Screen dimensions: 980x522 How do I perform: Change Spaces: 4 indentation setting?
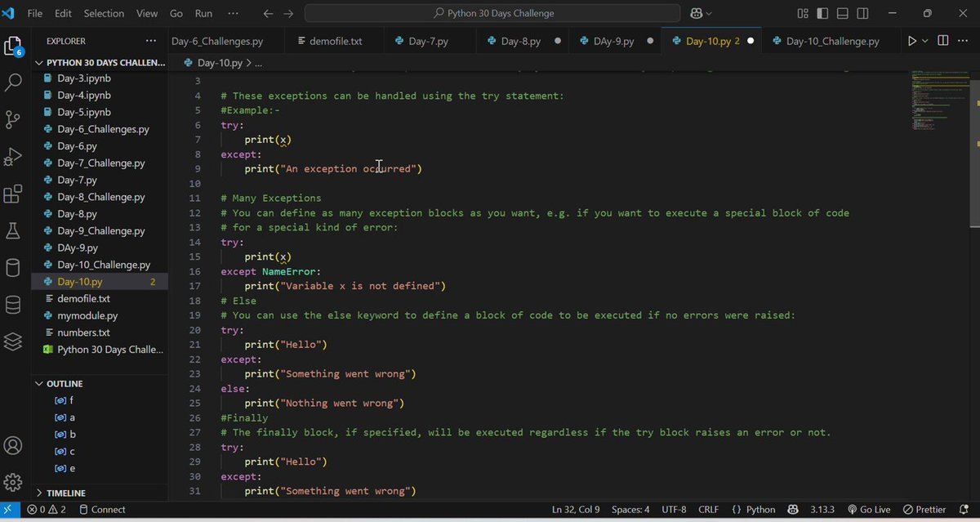pos(630,510)
